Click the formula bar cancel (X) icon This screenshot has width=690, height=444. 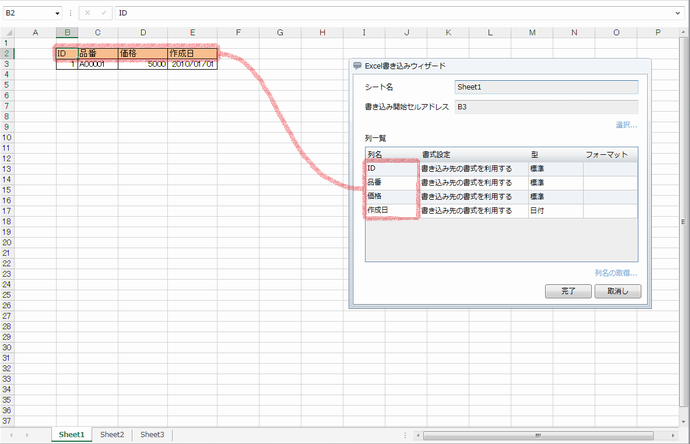(x=89, y=14)
